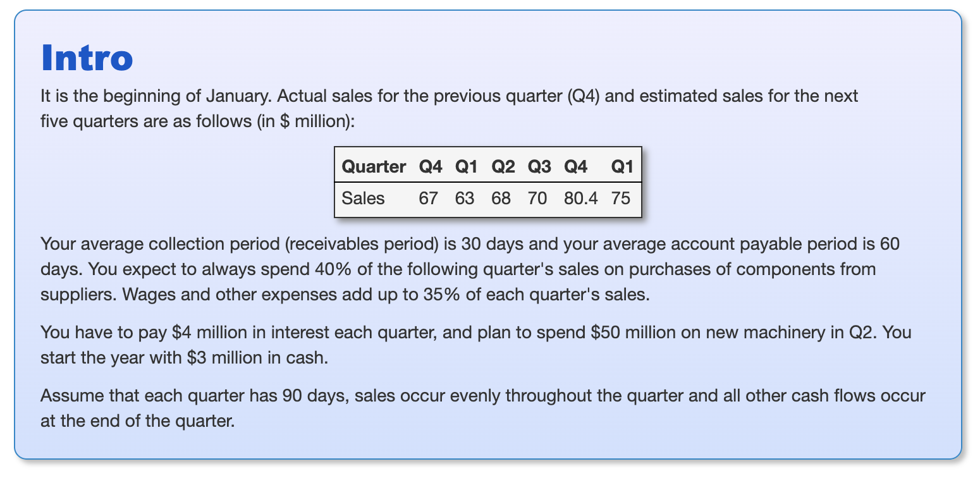Click the 75 sales value in last column

(621, 199)
